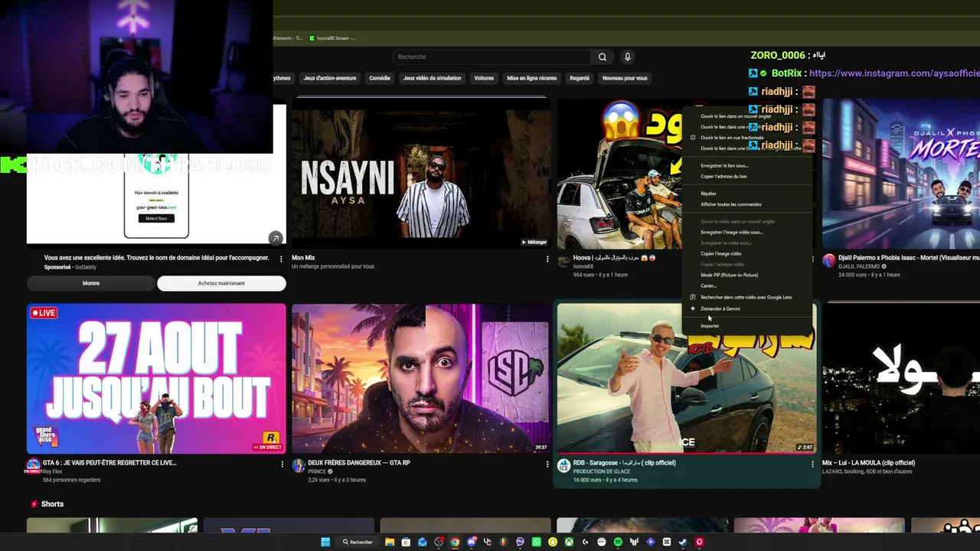The width and height of the screenshot is (980, 551).
Task: Click the YouTube search magnifier button
Action: coord(603,57)
